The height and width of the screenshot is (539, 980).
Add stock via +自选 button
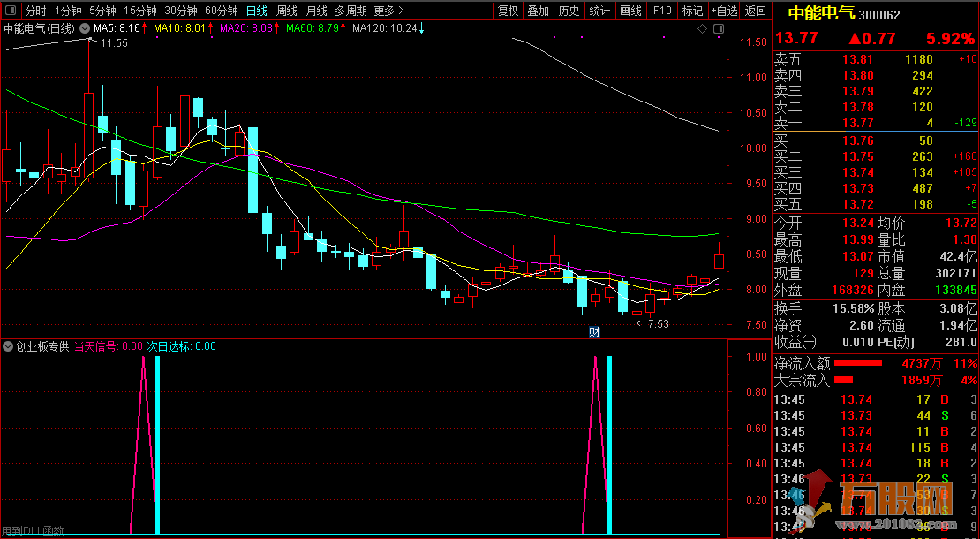[x=724, y=11]
